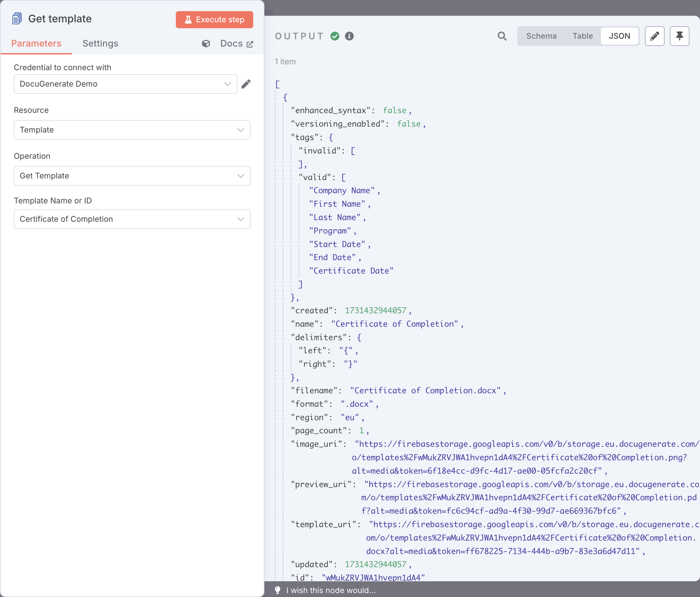Pin the output data
Viewport: 700px width, 597px height.
pos(679,36)
